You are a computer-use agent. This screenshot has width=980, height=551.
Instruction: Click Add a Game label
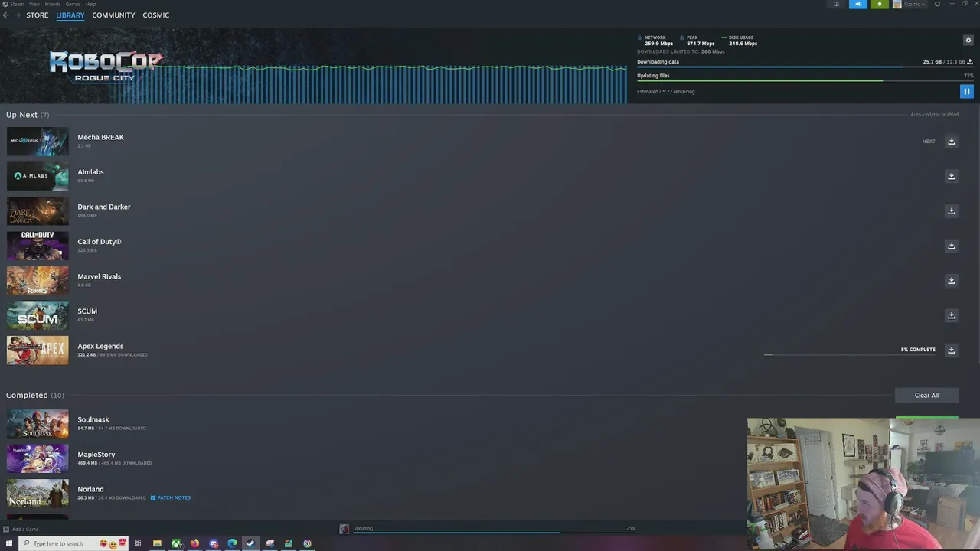[25, 529]
